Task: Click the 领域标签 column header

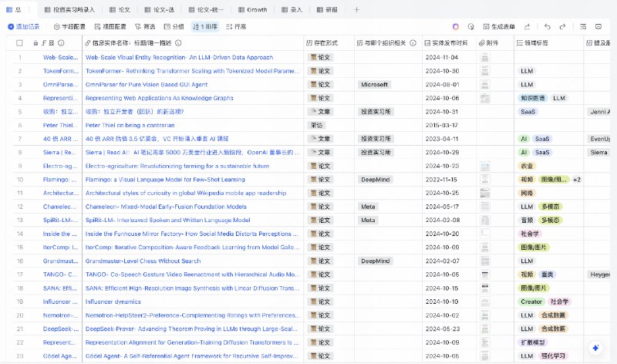Action: pyautogui.click(x=548, y=43)
